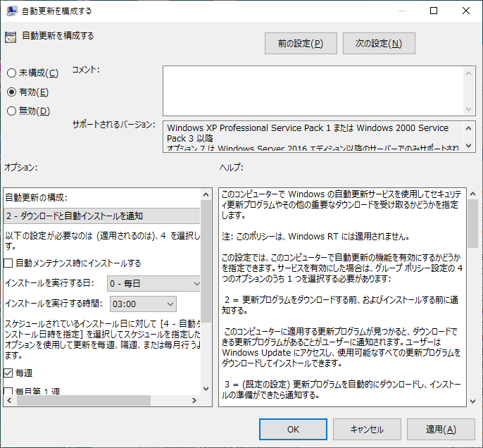
Task: Click 前の設定(P) button
Action: click(301, 44)
